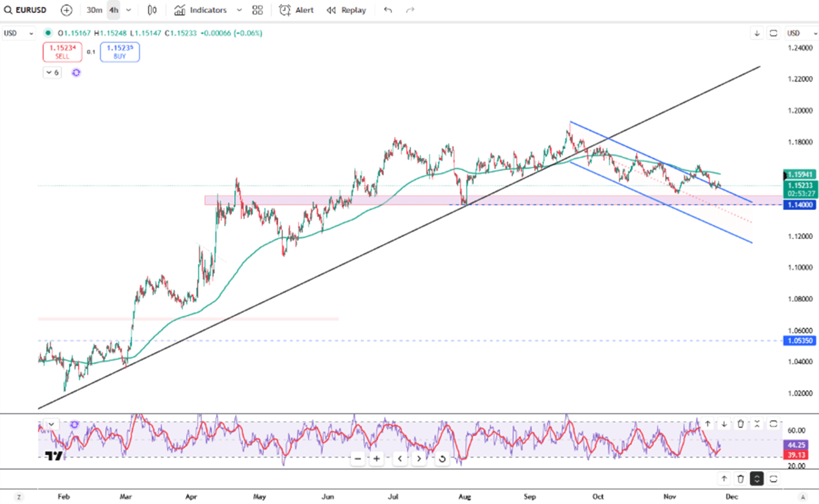Reset the chart view
Screen dimensions: 819x504
coord(442,459)
